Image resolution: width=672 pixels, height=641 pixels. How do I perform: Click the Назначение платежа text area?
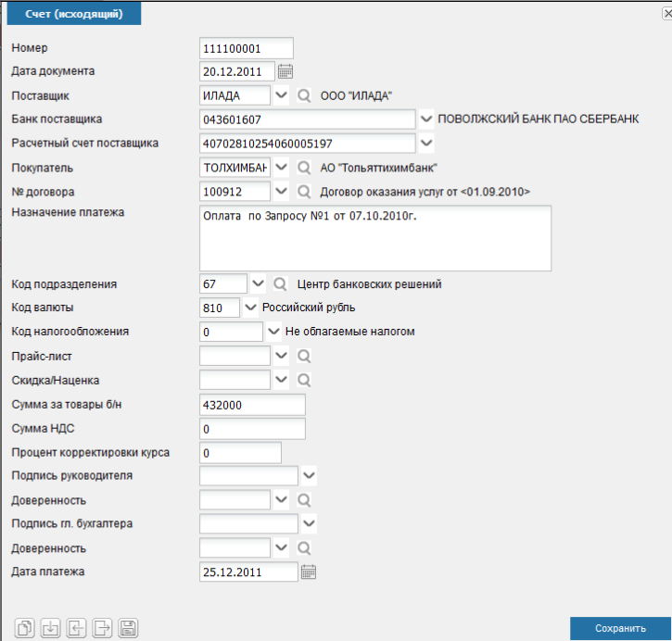coord(375,238)
